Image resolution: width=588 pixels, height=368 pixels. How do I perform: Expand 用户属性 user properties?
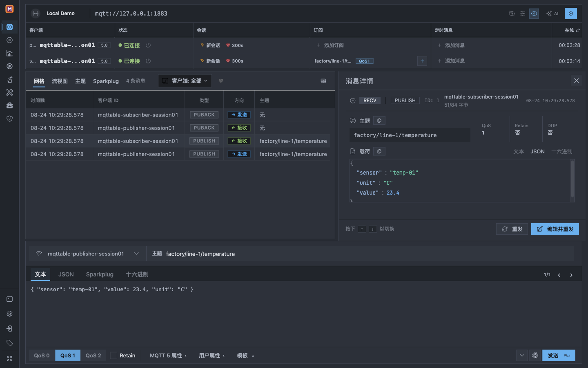(212, 355)
